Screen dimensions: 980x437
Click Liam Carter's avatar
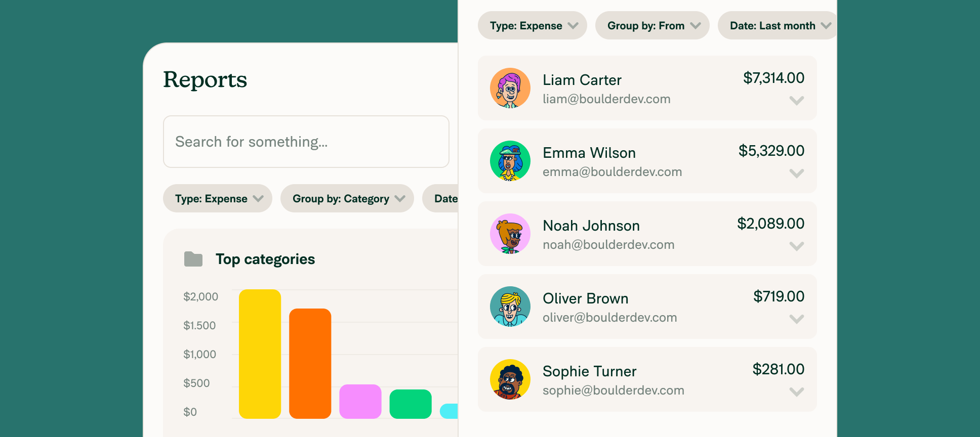tap(510, 88)
